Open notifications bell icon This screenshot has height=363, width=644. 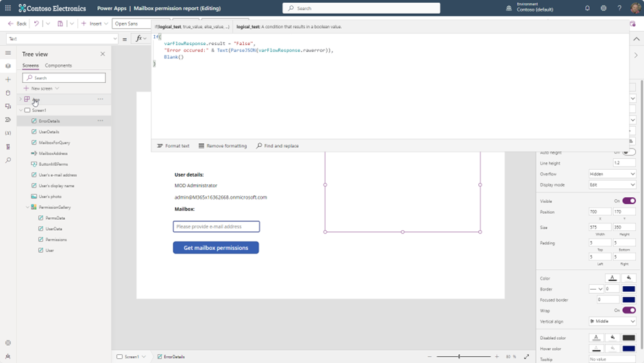point(587,8)
